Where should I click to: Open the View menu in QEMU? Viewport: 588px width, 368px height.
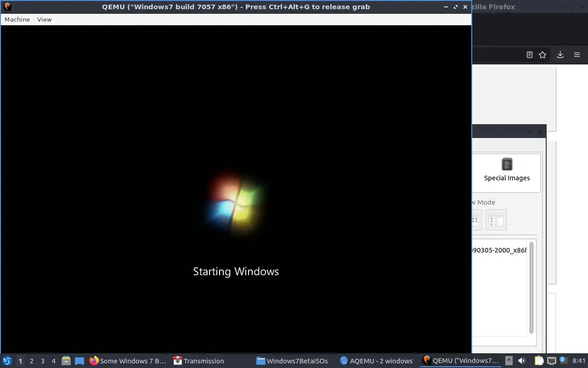[x=44, y=19]
